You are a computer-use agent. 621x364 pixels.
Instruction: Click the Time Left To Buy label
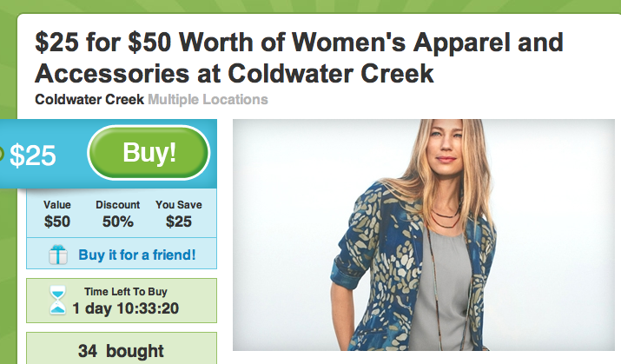click(126, 292)
